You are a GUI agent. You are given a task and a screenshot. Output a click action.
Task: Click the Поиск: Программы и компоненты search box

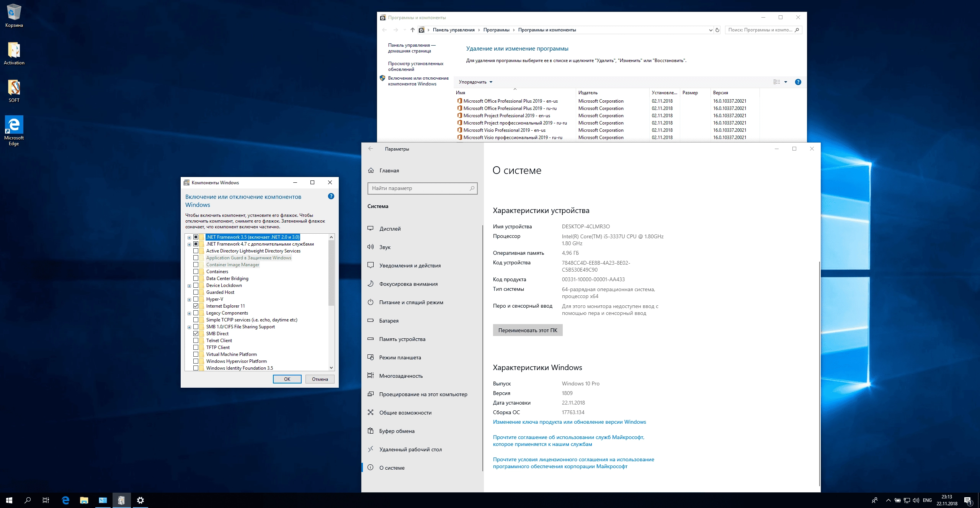tap(763, 30)
